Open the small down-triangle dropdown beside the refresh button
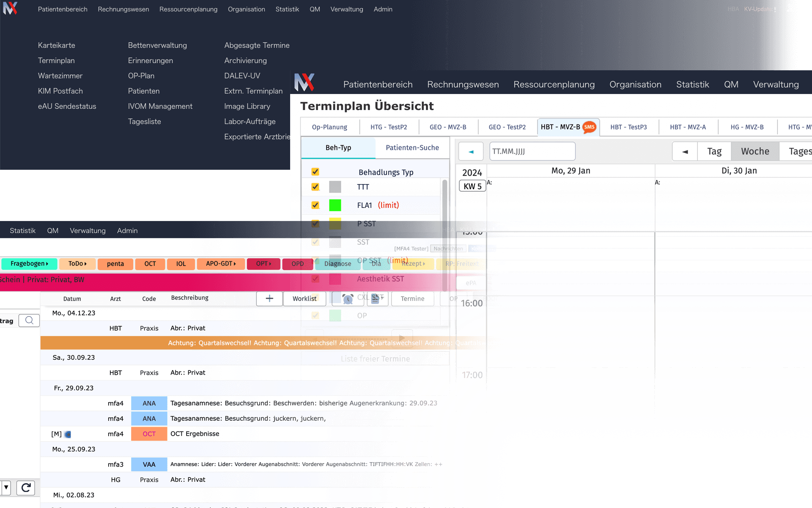 tap(6, 488)
